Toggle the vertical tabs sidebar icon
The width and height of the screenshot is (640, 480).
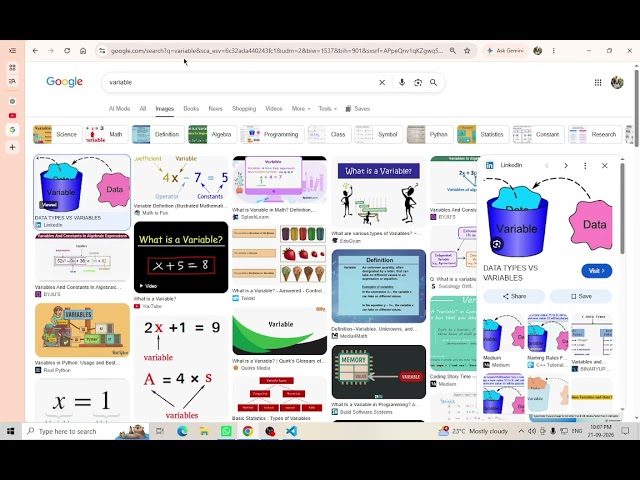coord(12,51)
